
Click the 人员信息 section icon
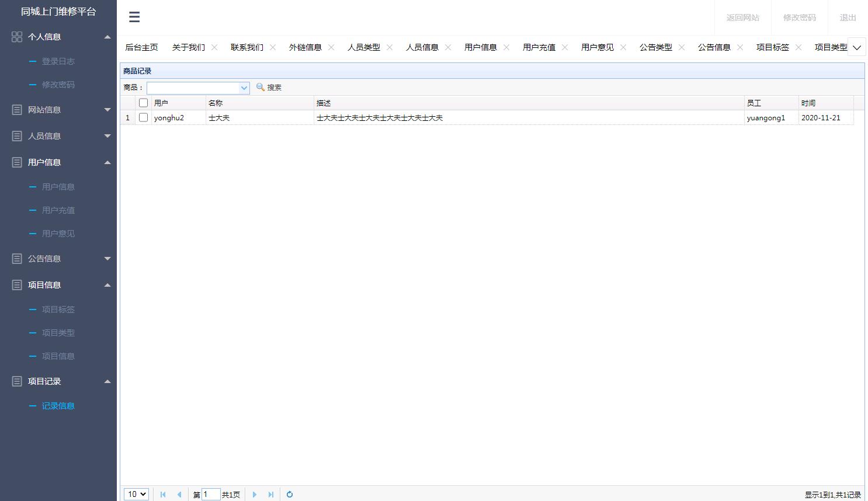coord(17,136)
